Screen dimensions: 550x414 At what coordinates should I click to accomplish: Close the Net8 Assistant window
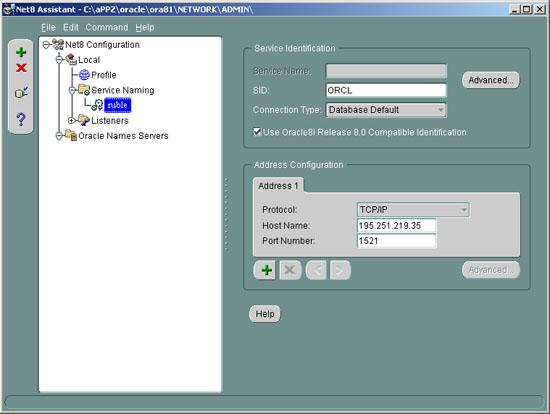[x=539, y=9]
